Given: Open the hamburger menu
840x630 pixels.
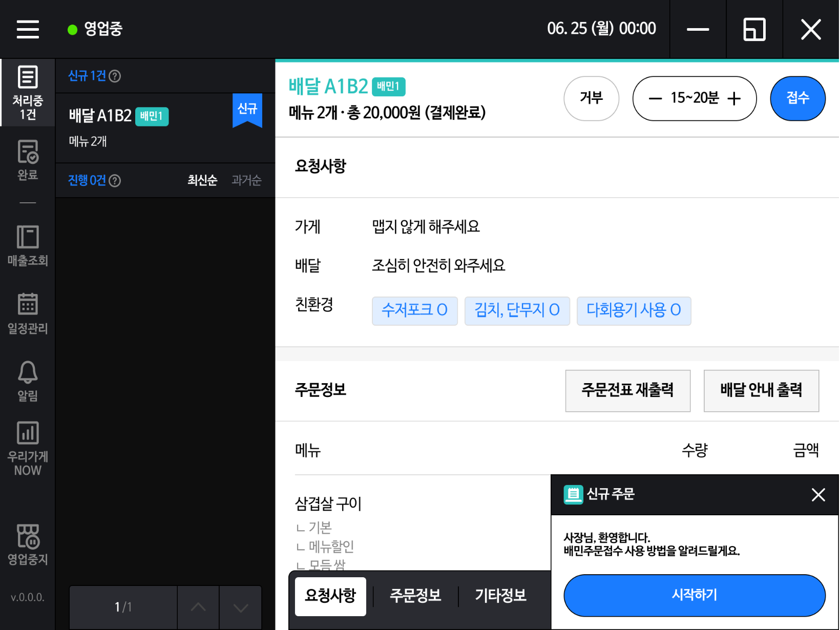Looking at the screenshot, I should coord(28,29).
